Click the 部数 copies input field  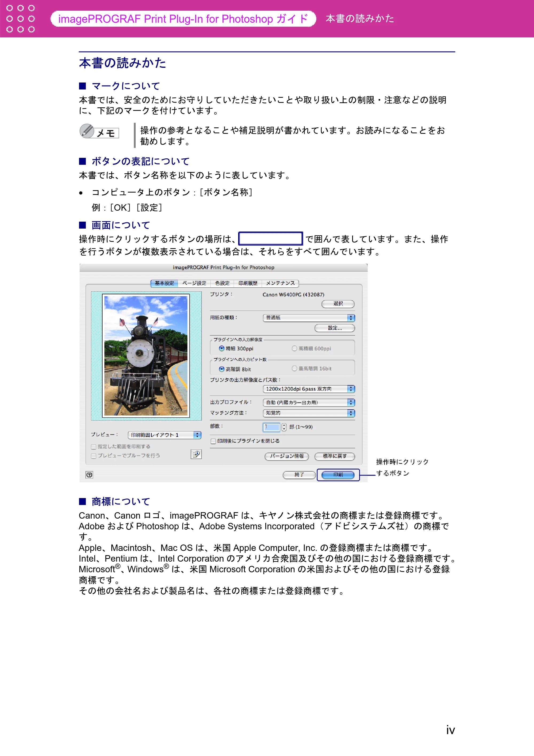pos(271,427)
